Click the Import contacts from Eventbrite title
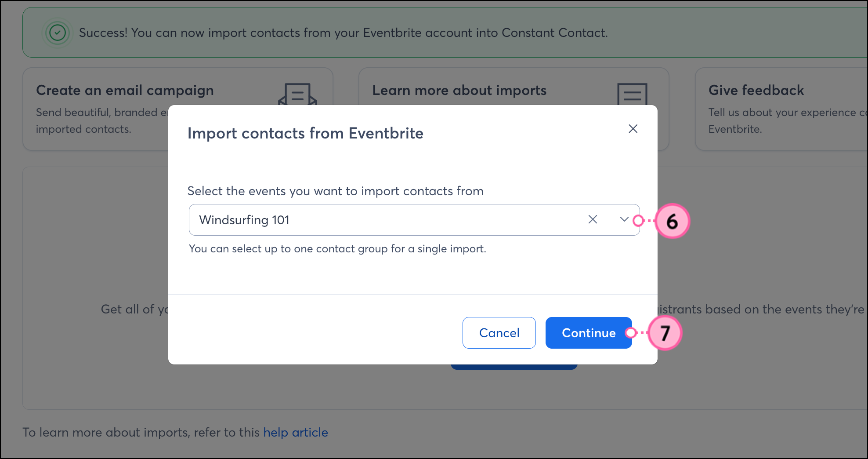Screen dimensions: 868x459 tap(305, 133)
